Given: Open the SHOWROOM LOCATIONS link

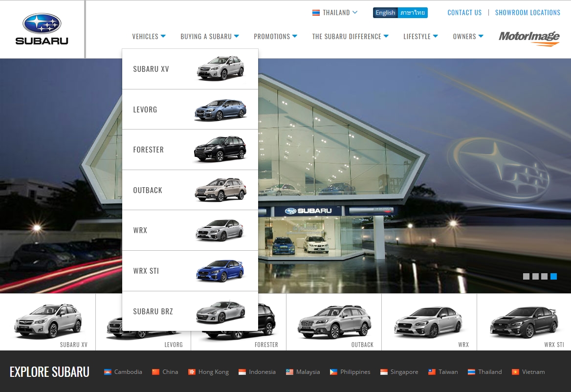Looking at the screenshot, I should click(527, 13).
